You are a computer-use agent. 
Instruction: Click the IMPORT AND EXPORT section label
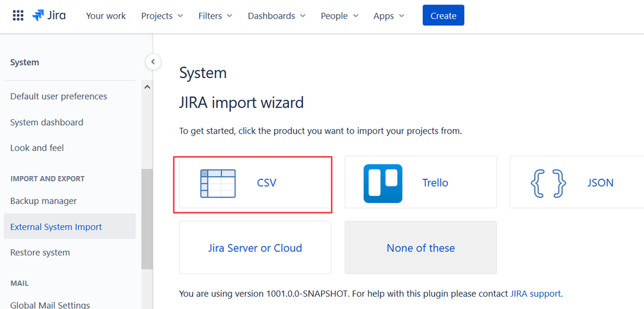pyautogui.click(x=47, y=179)
